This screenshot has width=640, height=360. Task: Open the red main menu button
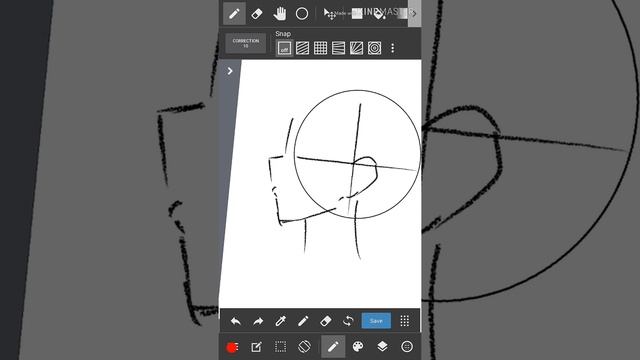click(x=232, y=347)
